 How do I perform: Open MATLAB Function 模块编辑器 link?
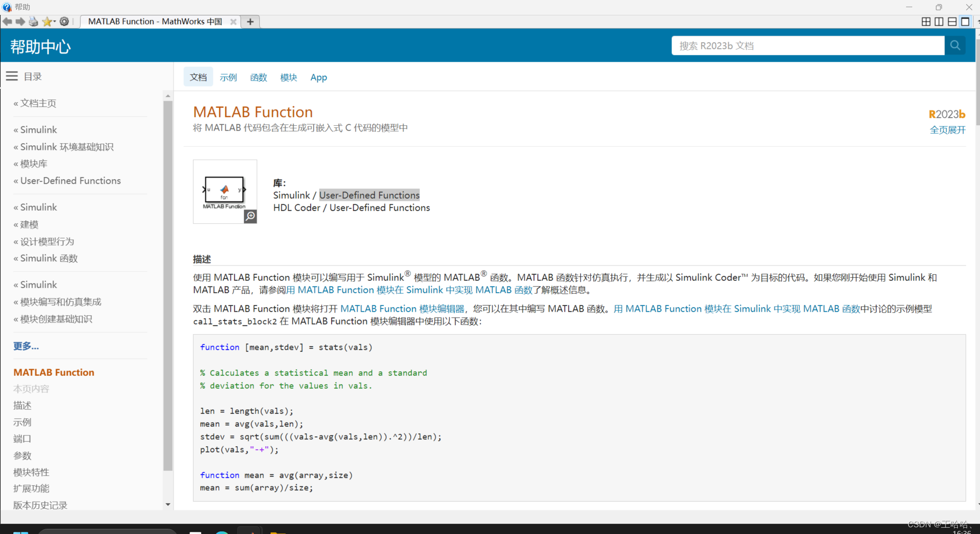(402, 309)
